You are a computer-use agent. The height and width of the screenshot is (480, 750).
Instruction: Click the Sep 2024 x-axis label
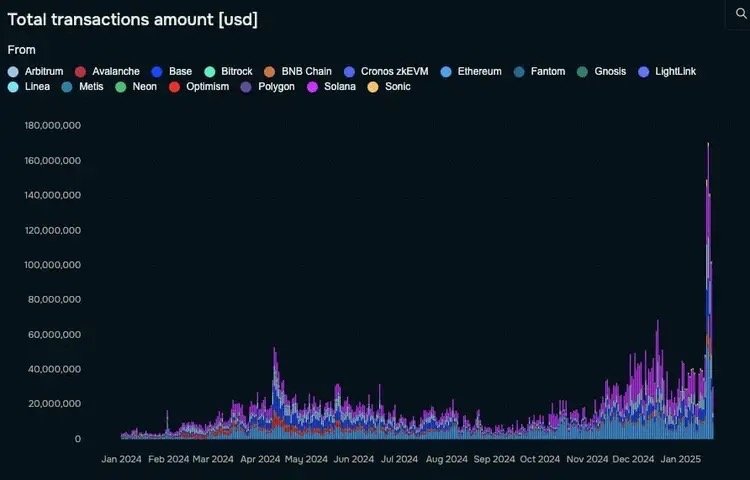pos(494,459)
